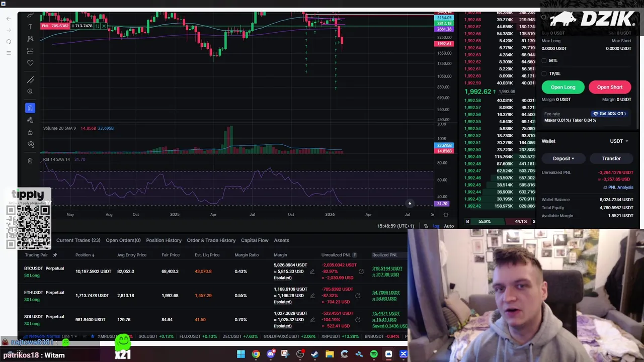Enable the TP/SL checkbox
This screenshot has height=362, width=644.
tap(544, 74)
